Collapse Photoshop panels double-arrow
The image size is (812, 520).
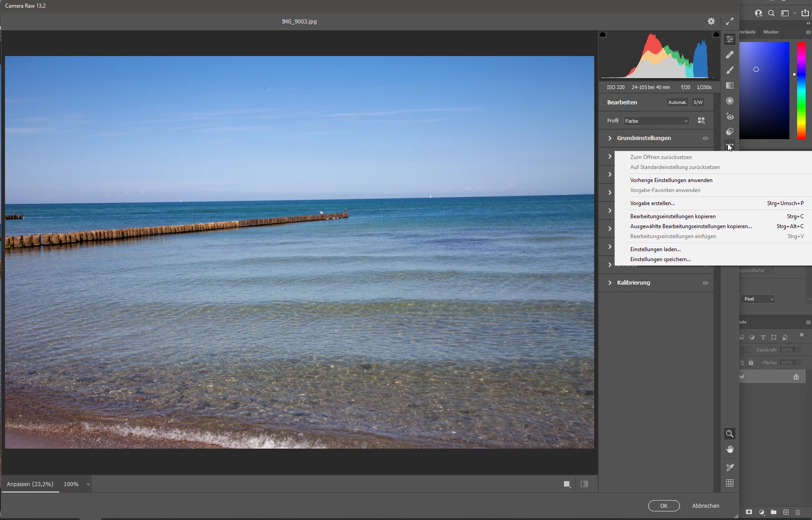(808, 23)
